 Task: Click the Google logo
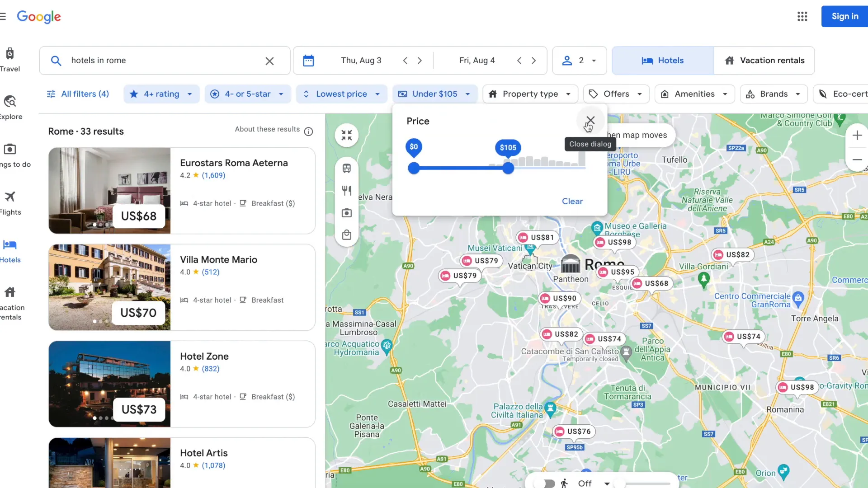tap(39, 17)
